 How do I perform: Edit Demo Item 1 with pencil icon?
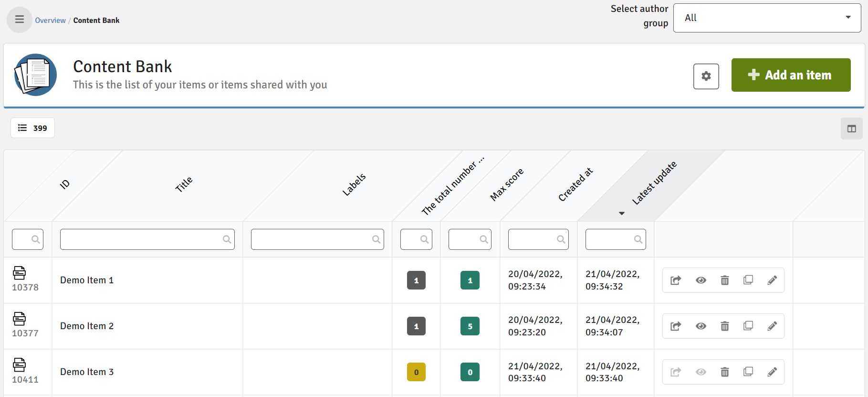coord(772,280)
